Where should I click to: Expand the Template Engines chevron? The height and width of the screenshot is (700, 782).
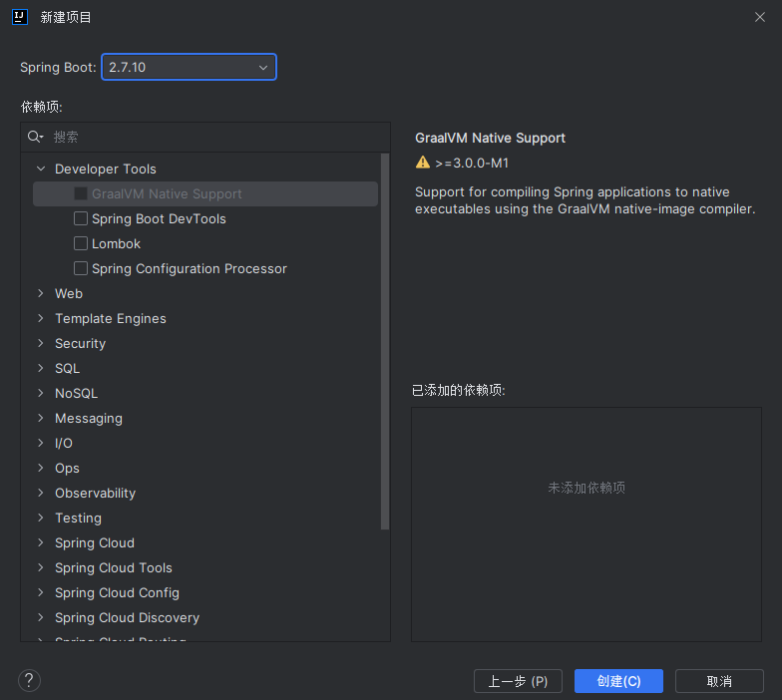(41, 318)
